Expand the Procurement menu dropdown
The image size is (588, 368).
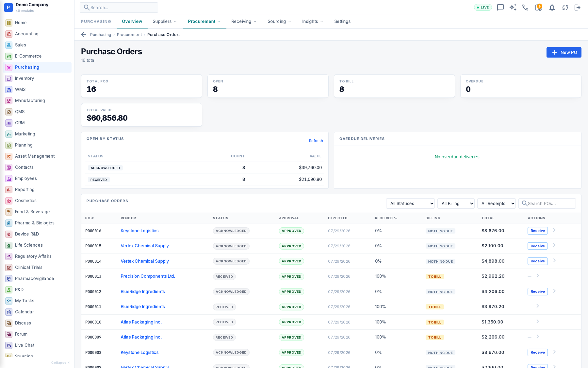(x=204, y=22)
